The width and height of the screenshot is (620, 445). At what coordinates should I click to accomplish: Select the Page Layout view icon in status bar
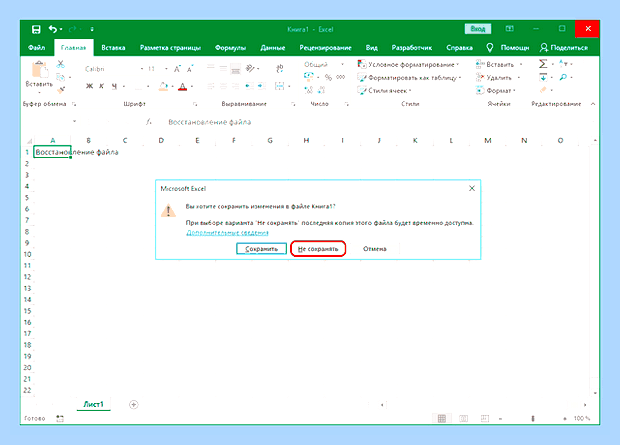[463, 418]
